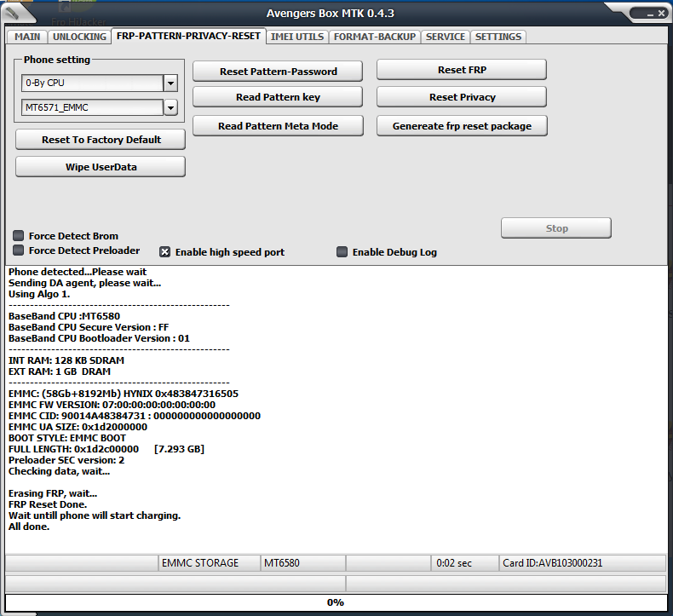Viewport: 673px width, 616px height.
Task: Minimize the Avengers Box window
Action: [x=650, y=14]
